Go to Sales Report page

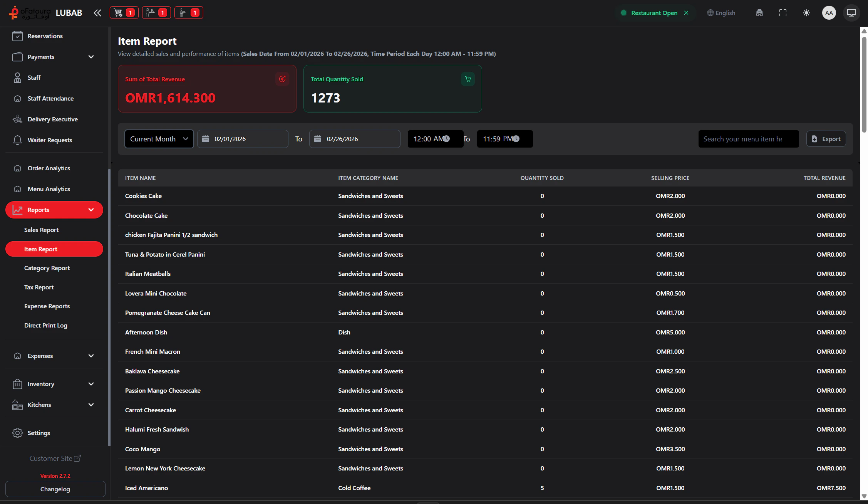[x=41, y=230]
